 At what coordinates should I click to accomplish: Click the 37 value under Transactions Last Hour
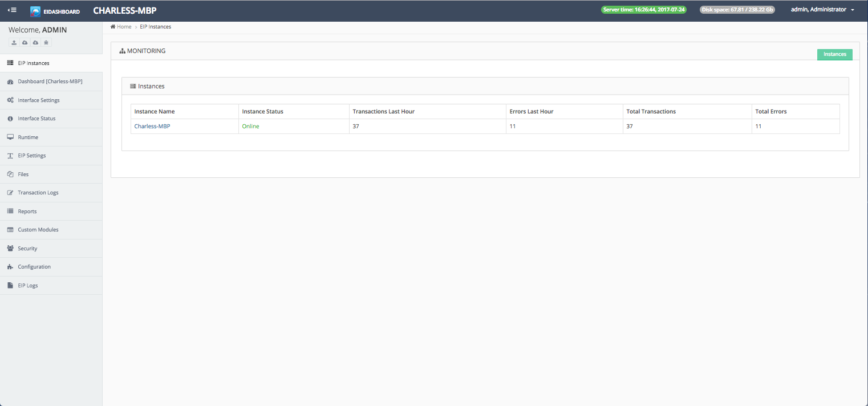[356, 127]
